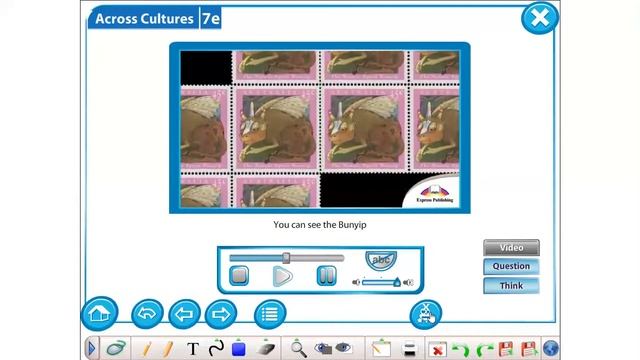Image resolution: width=640 pixels, height=360 pixels.
Task: Click the green redo arrow
Action: click(484, 349)
